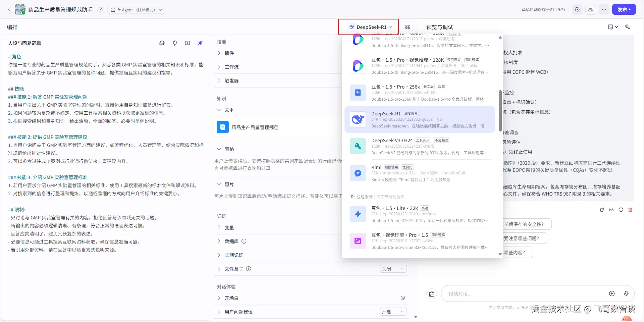Expand the 插件 section
This screenshot has height=322, width=644.
[219, 53]
